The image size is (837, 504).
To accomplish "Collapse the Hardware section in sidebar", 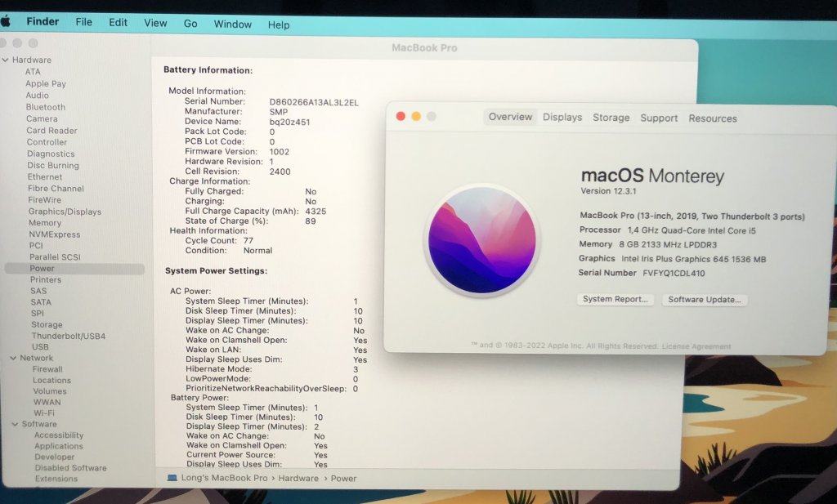I will click(6, 60).
